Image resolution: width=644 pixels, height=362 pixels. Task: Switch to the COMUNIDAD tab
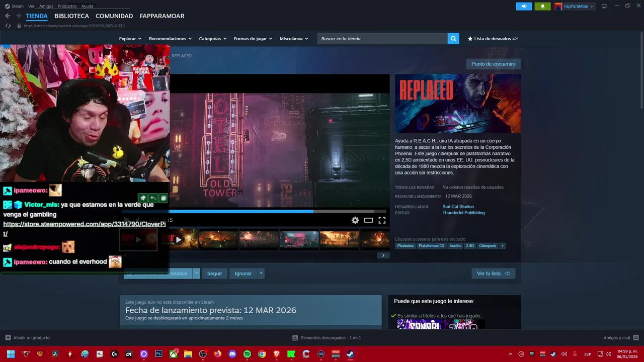click(114, 16)
